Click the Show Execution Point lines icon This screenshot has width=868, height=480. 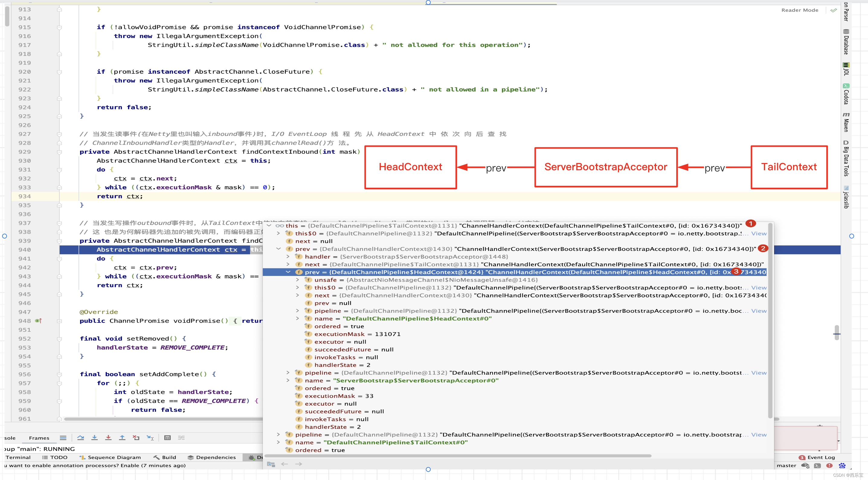pyautogui.click(x=63, y=437)
